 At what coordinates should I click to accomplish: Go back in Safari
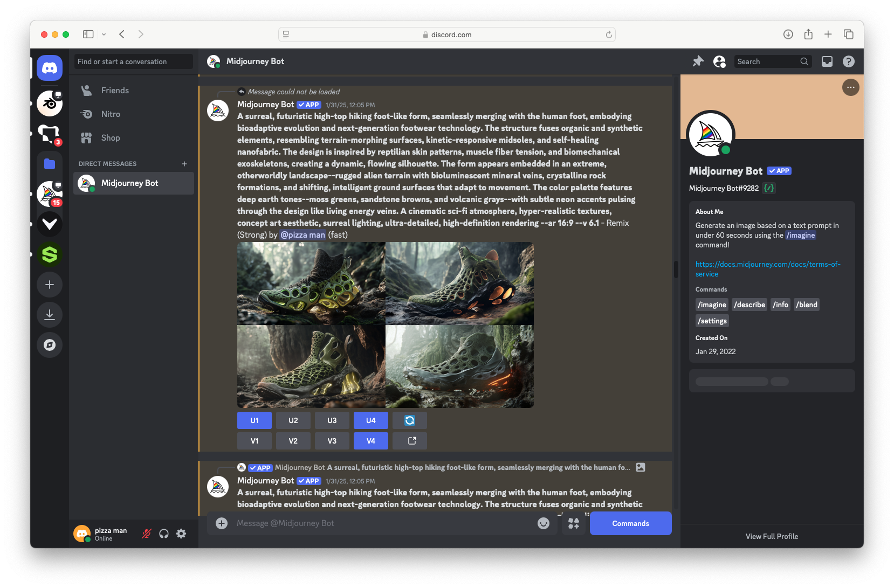click(122, 34)
